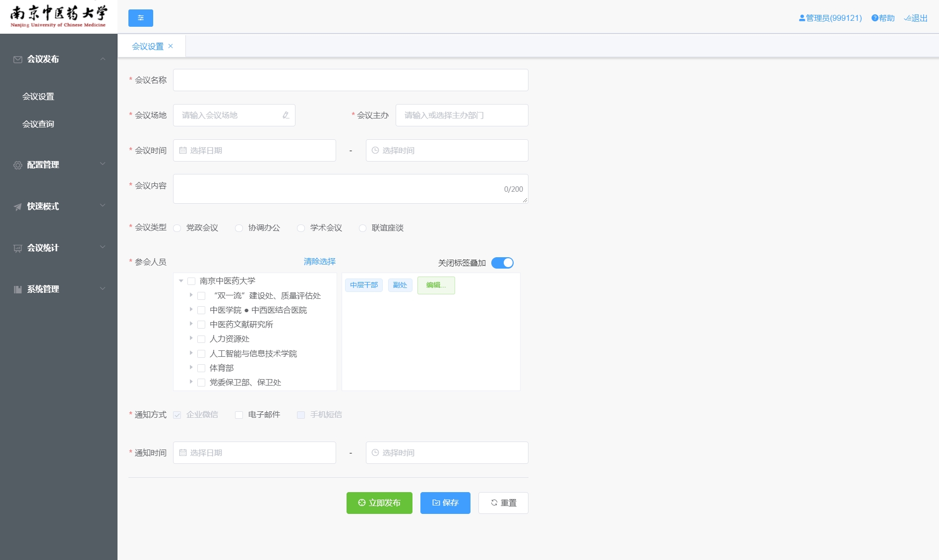Toggle the 关闭标签叠加 switch
The width and height of the screenshot is (939, 560).
(502, 263)
